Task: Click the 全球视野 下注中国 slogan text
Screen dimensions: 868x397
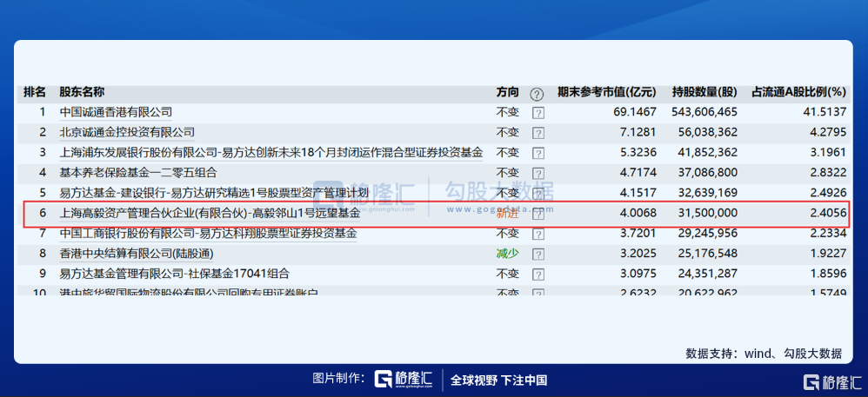Action: pyautogui.click(x=498, y=380)
